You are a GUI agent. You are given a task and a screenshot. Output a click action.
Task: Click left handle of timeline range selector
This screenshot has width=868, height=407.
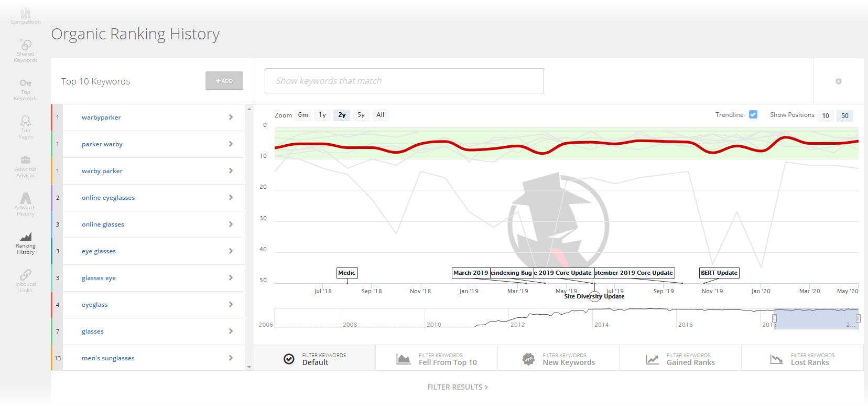[x=774, y=318]
